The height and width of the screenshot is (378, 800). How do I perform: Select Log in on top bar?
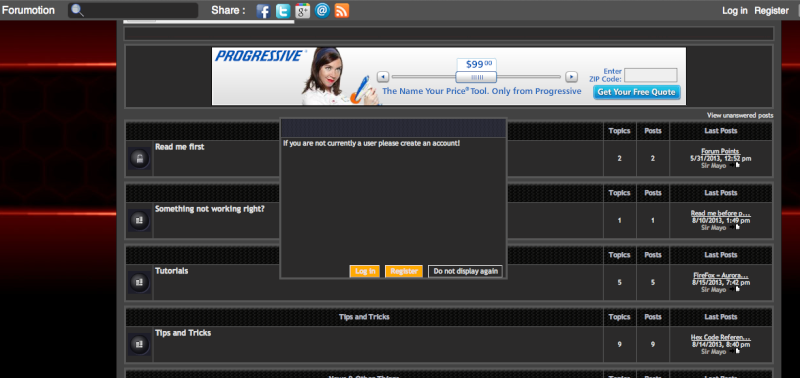pyautogui.click(x=735, y=10)
